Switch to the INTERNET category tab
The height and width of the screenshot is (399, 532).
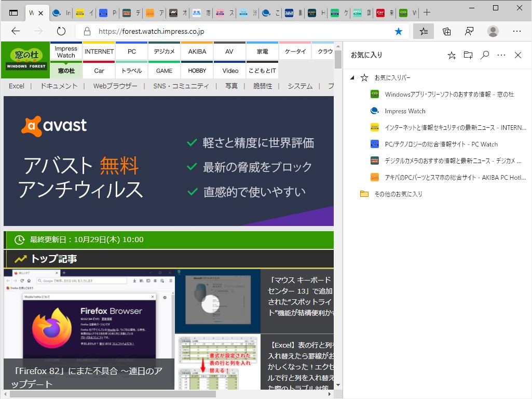point(99,51)
